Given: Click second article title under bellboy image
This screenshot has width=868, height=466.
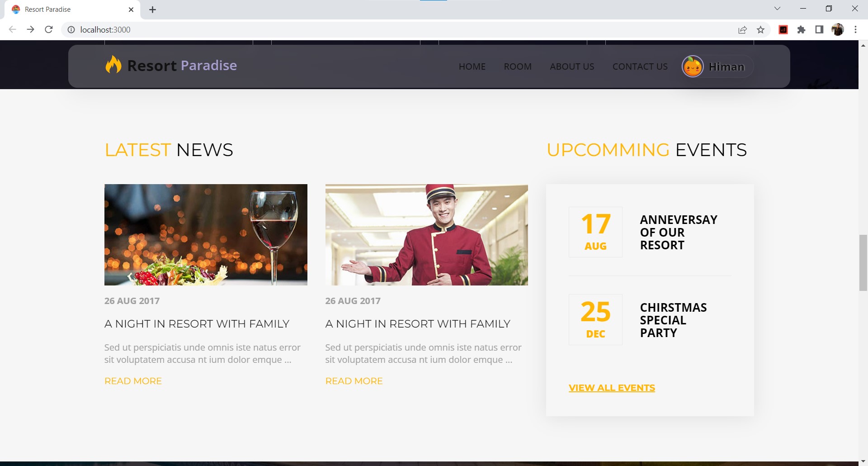Looking at the screenshot, I should pos(418,324).
